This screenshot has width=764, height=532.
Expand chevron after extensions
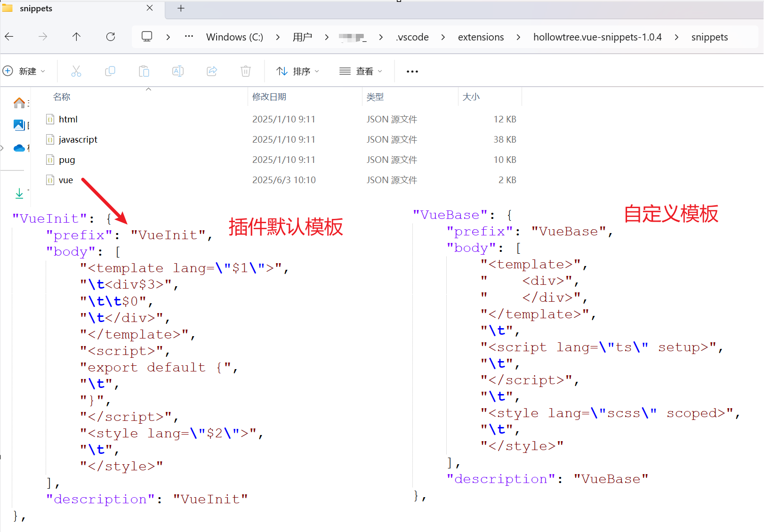pos(518,37)
